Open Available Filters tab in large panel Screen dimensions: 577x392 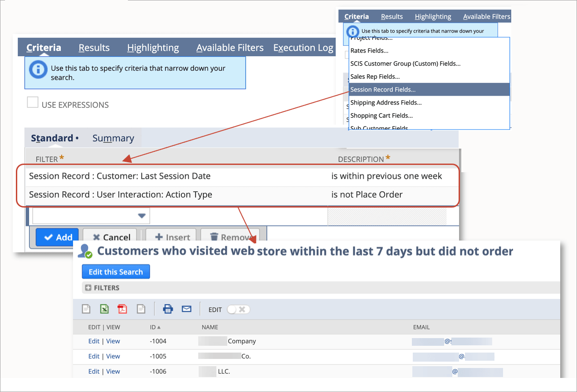(230, 48)
